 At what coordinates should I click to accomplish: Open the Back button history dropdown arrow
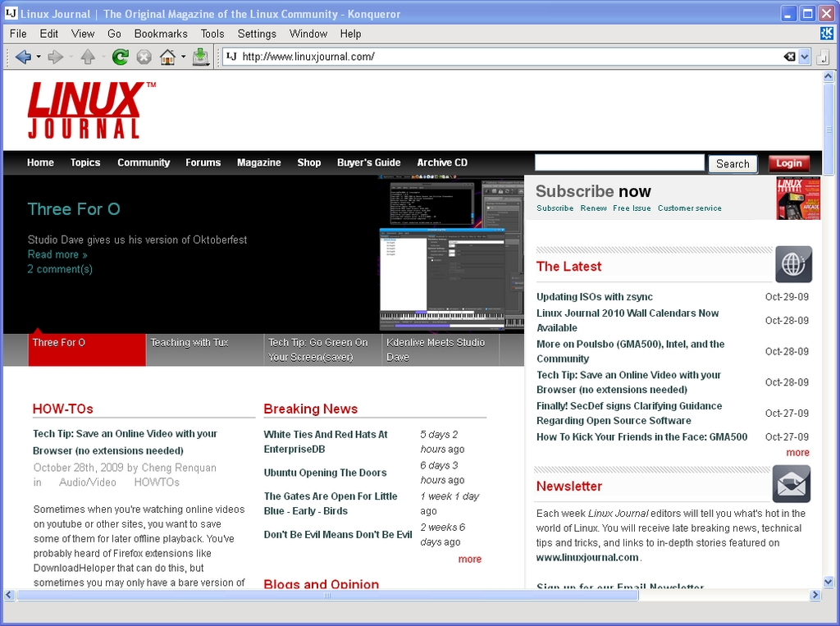(37, 57)
